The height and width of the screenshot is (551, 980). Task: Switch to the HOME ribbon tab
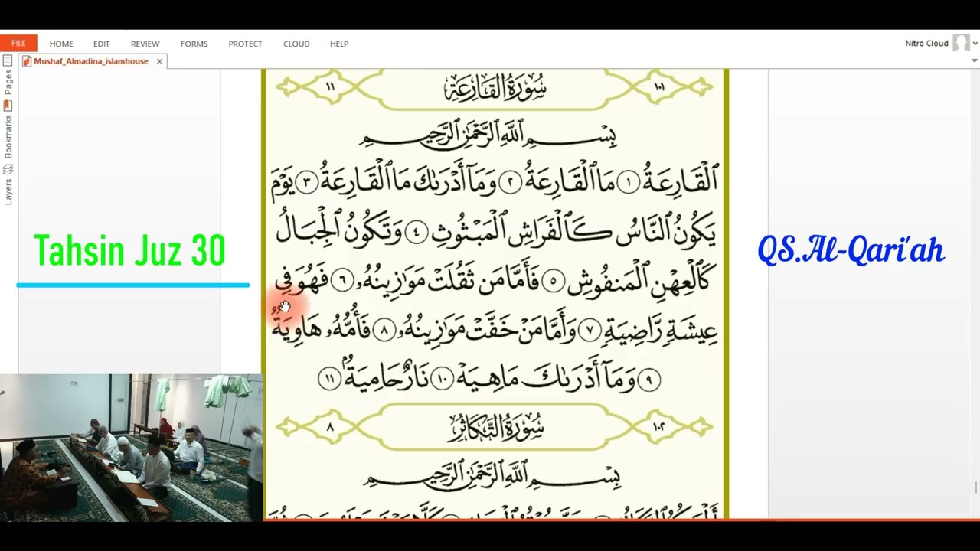pos(61,44)
